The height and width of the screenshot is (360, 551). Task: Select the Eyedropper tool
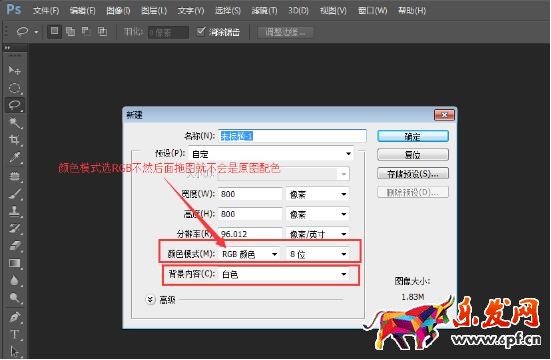(x=14, y=157)
